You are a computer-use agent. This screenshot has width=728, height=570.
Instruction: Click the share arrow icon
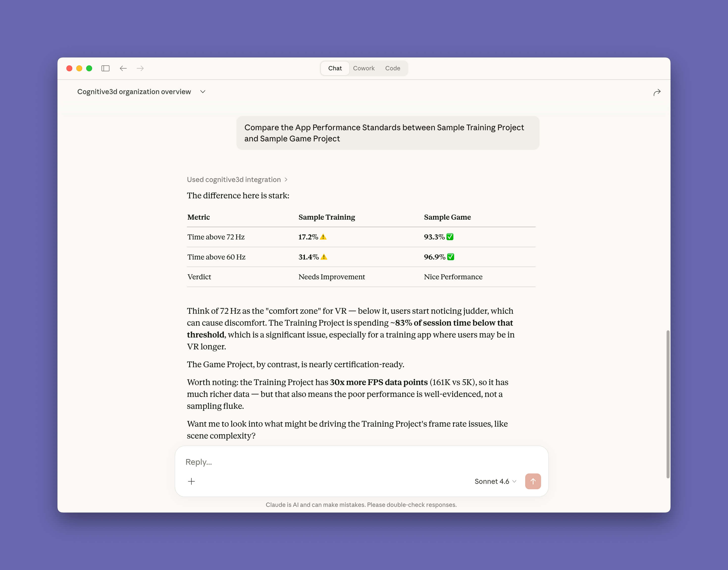coord(657,92)
